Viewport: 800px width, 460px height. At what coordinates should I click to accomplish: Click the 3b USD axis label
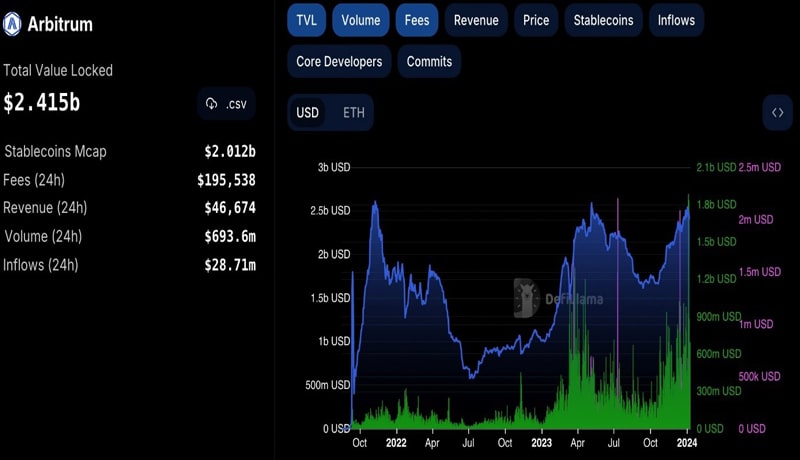point(334,167)
